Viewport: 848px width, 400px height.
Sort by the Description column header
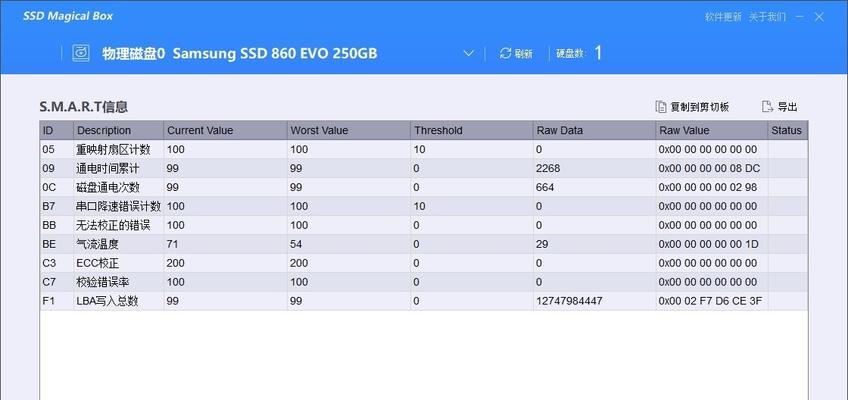point(118,130)
